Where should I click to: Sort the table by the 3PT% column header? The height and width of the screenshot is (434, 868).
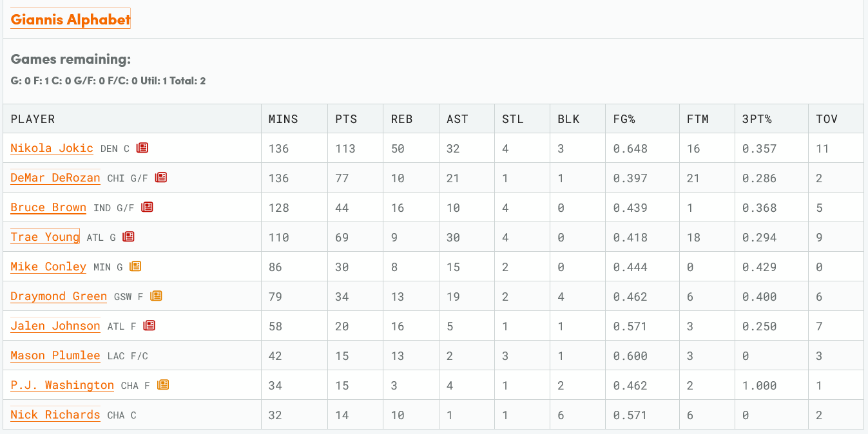[758, 119]
